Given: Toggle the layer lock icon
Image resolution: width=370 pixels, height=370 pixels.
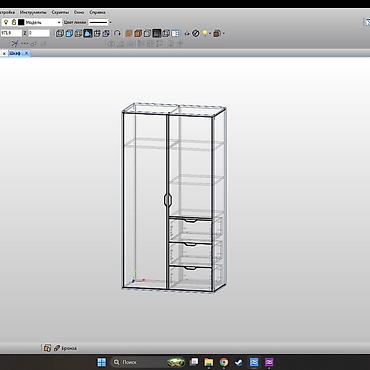Looking at the screenshot, I should (x=14, y=22).
